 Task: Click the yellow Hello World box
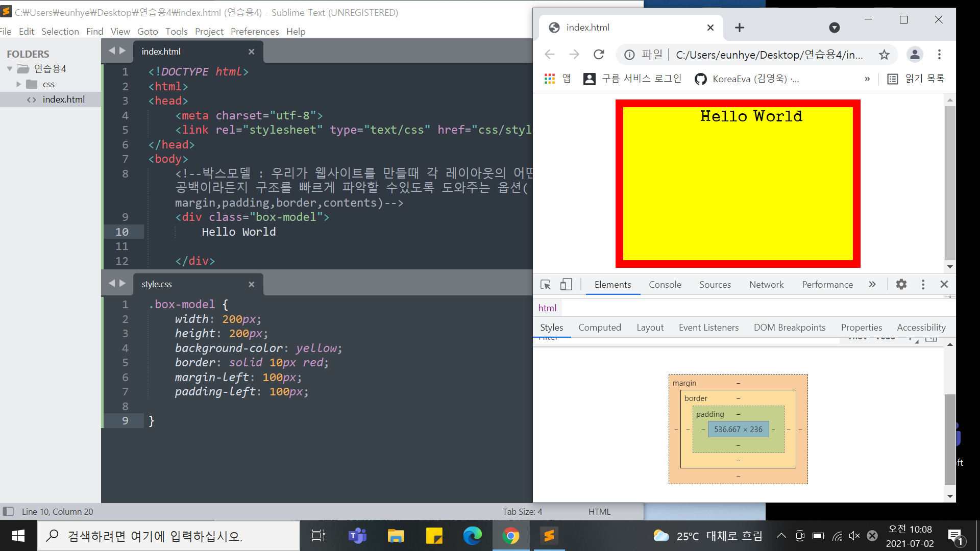pos(738,184)
